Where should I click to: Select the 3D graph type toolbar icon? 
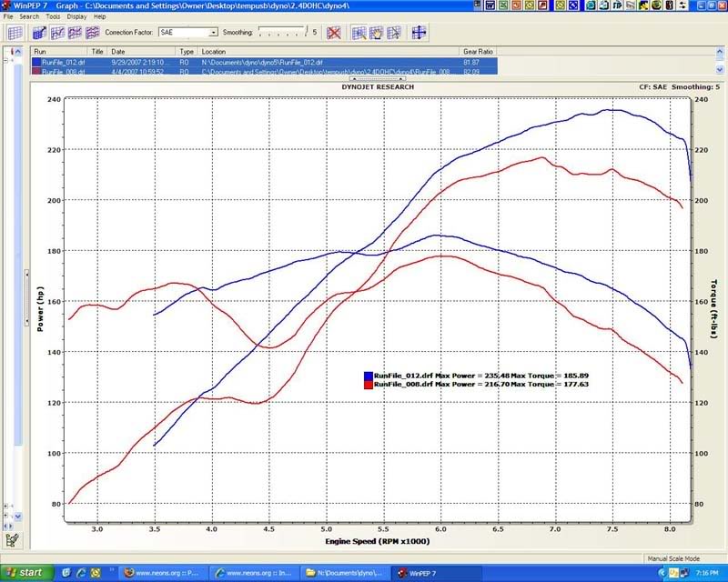tap(39, 33)
